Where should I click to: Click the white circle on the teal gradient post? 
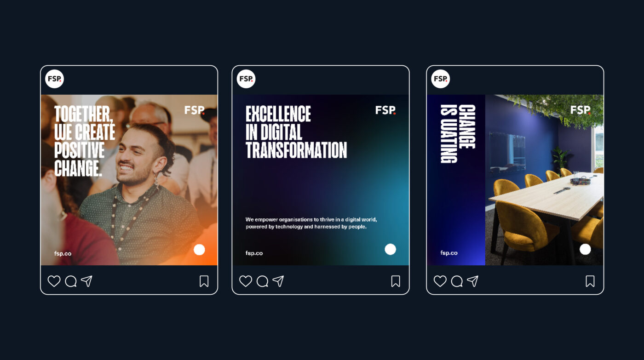tap(391, 249)
